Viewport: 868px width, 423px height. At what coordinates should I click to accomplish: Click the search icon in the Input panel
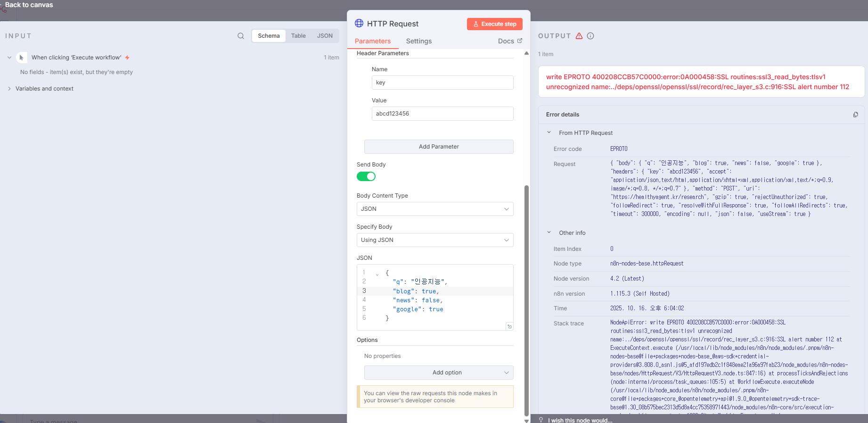click(241, 36)
